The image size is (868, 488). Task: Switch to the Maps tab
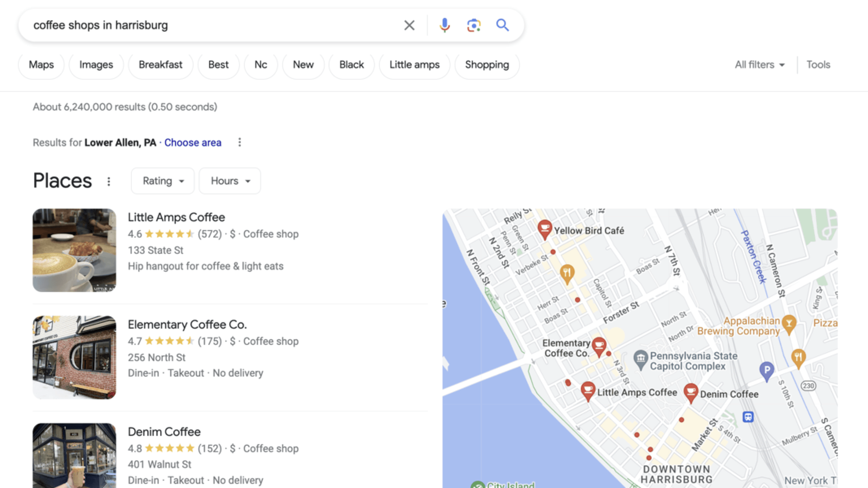(41, 65)
